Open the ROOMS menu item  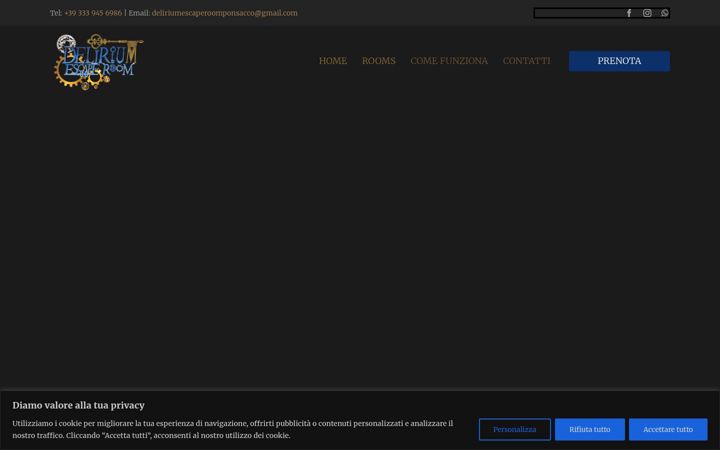pyautogui.click(x=379, y=61)
